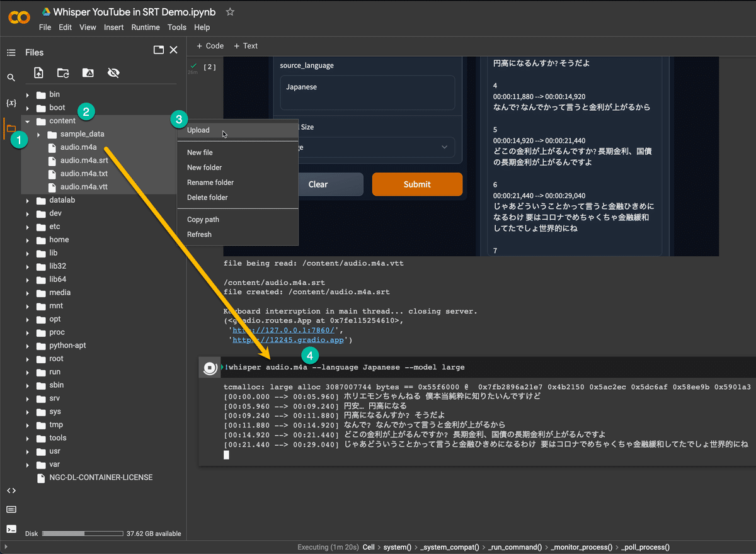The image size is (756, 554).
Task: Add a new Code cell
Action: pos(210,46)
